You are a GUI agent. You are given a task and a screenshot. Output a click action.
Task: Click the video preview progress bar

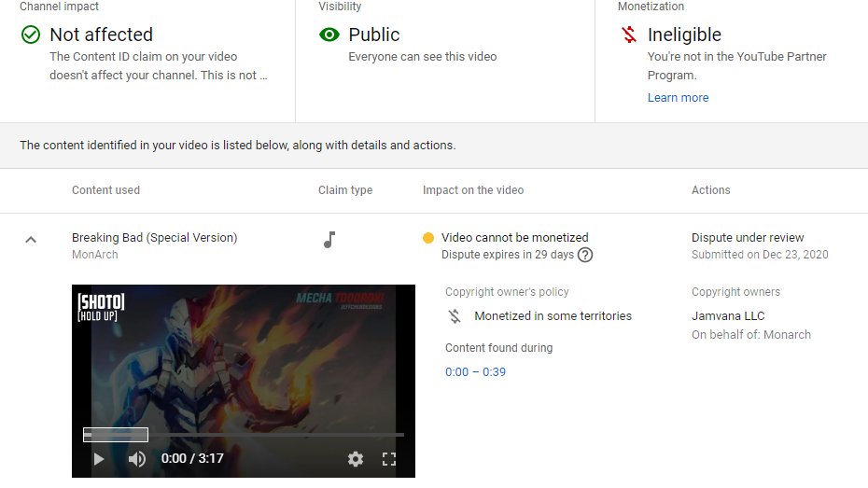click(x=244, y=435)
